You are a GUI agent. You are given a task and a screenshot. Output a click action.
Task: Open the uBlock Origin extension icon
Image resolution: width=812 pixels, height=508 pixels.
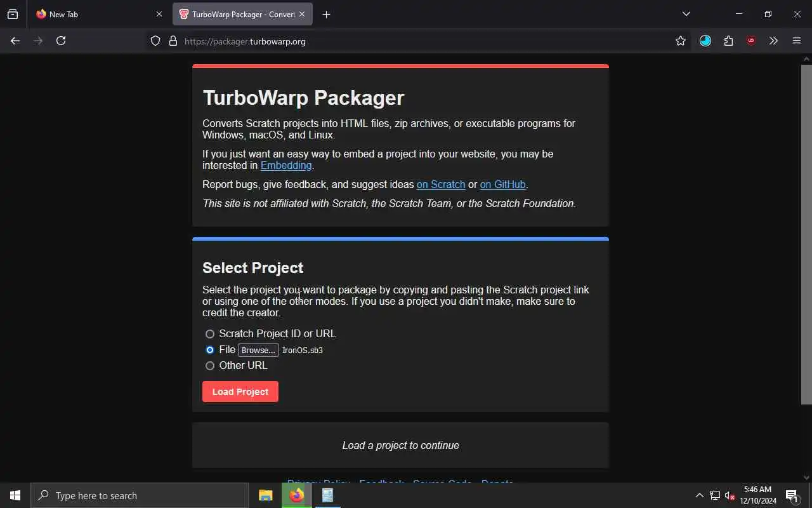click(x=751, y=41)
